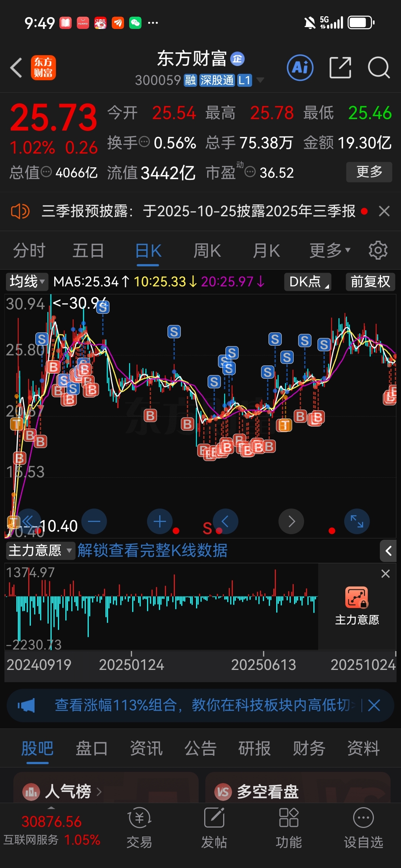Open the 股吧 tab
Screen dimensions: 401x868
point(38,748)
